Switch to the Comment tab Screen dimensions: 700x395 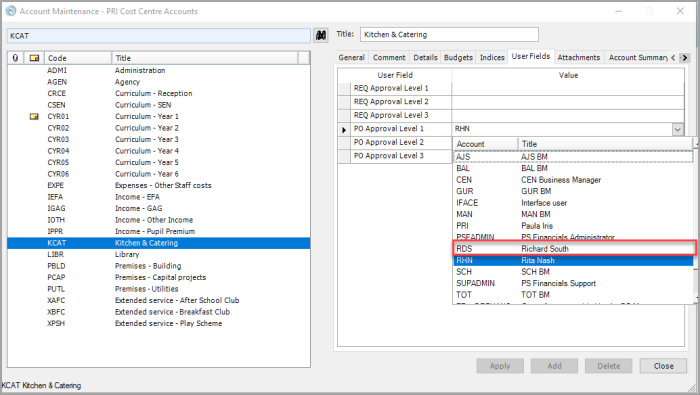[389, 58]
